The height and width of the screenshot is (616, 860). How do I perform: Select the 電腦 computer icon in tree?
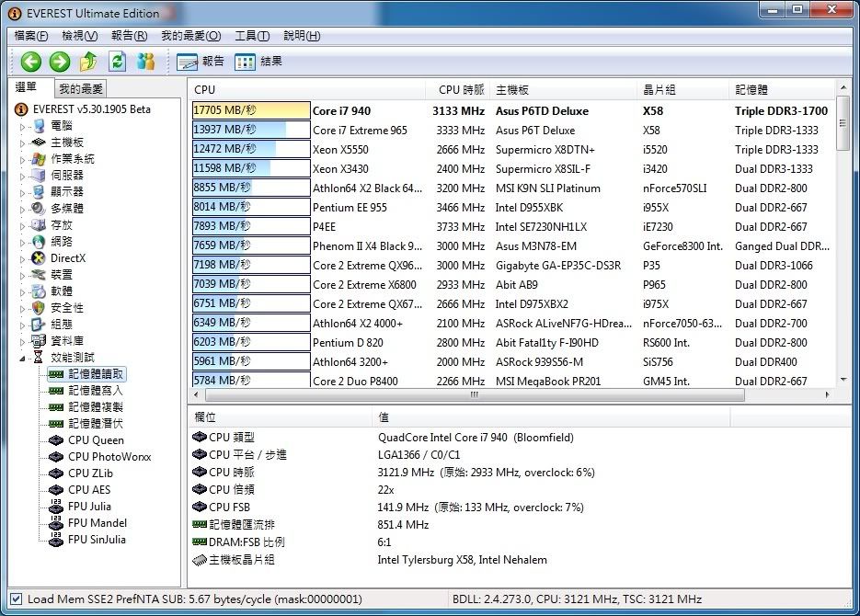39,126
